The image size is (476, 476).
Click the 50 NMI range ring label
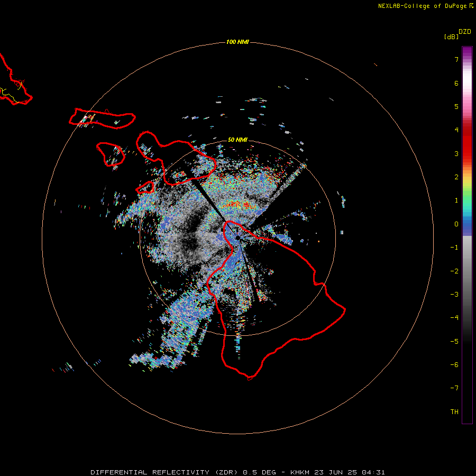[237, 140]
